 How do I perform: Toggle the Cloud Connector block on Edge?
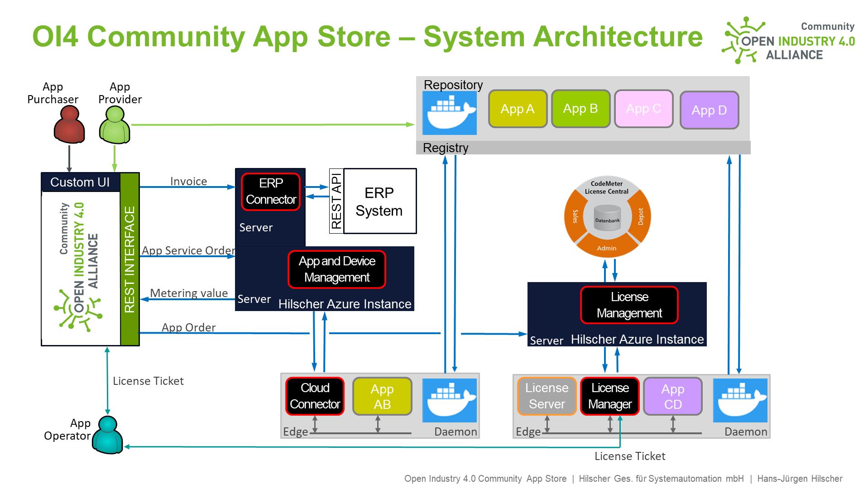pos(314,396)
